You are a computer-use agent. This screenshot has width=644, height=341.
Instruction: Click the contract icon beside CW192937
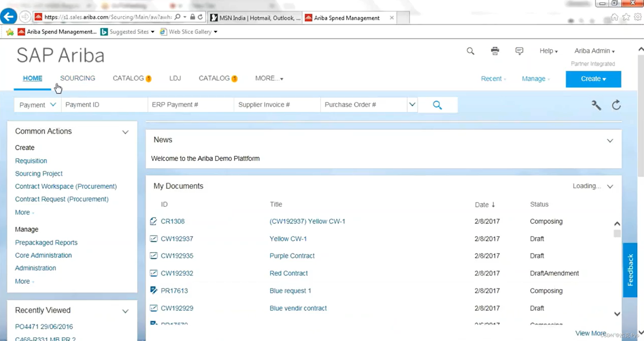click(153, 239)
